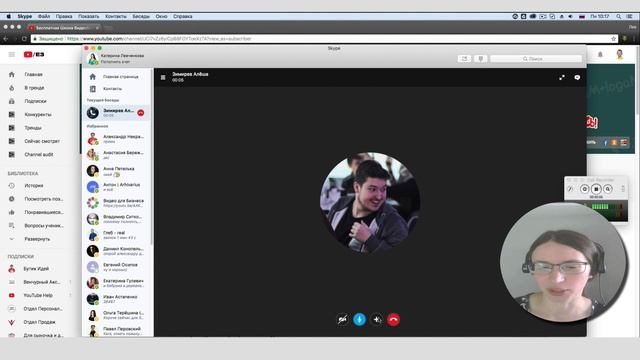640x360 pixels.
Task: Click the caller's round profile picture
Action: click(x=370, y=202)
